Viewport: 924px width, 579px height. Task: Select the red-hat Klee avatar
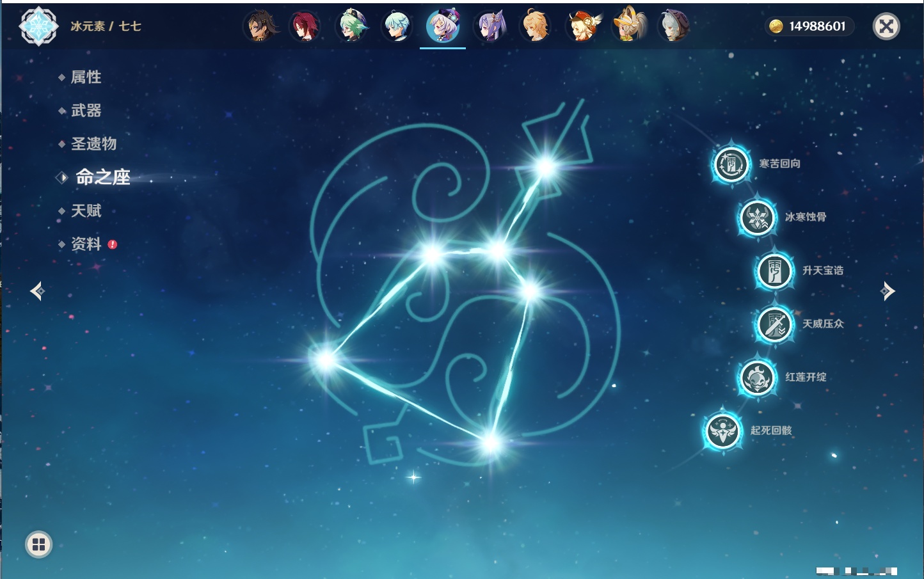(582, 26)
